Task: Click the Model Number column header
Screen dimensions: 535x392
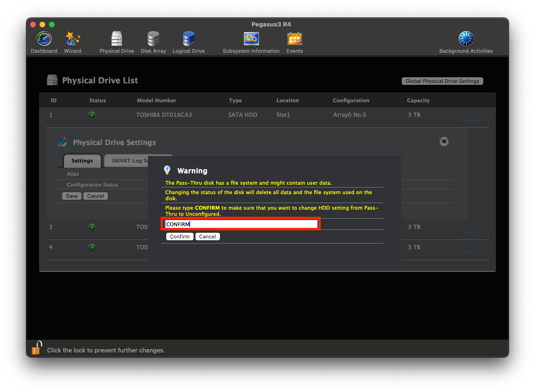Action: (157, 100)
